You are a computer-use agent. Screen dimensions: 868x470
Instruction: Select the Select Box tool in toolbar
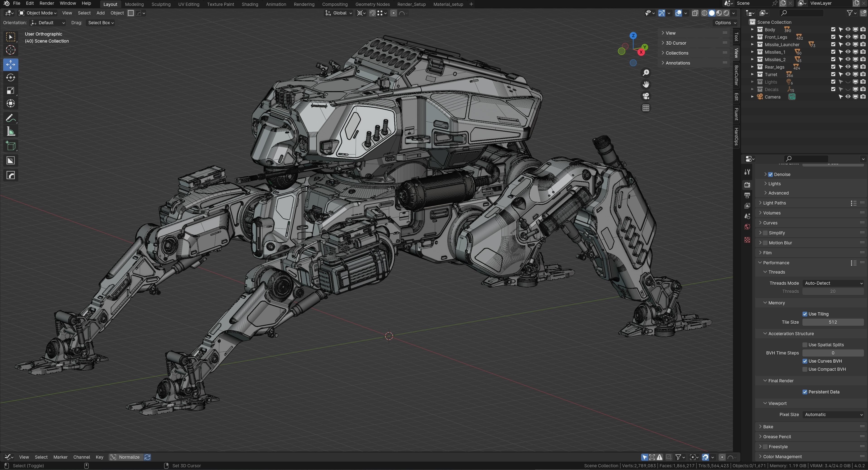10,37
